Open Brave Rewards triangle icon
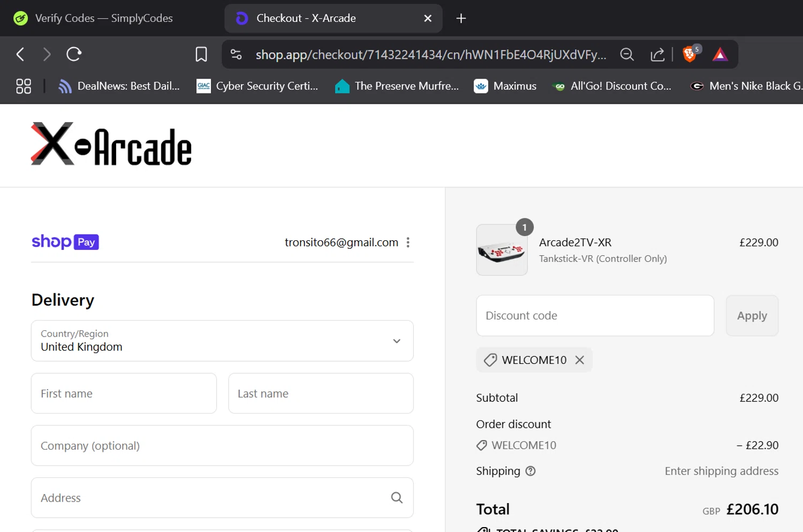The image size is (803, 532). (x=720, y=54)
